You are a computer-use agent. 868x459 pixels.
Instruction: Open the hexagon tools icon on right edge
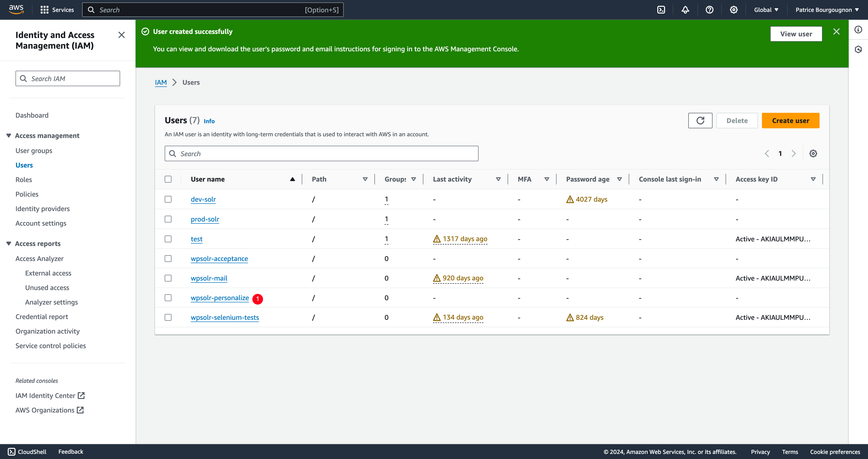click(858, 49)
